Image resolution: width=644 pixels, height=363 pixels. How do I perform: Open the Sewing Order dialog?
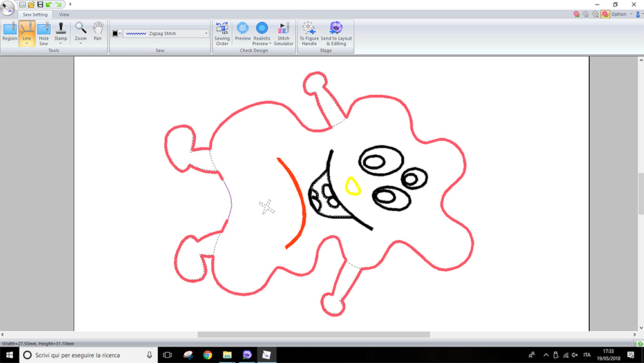[x=222, y=34]
